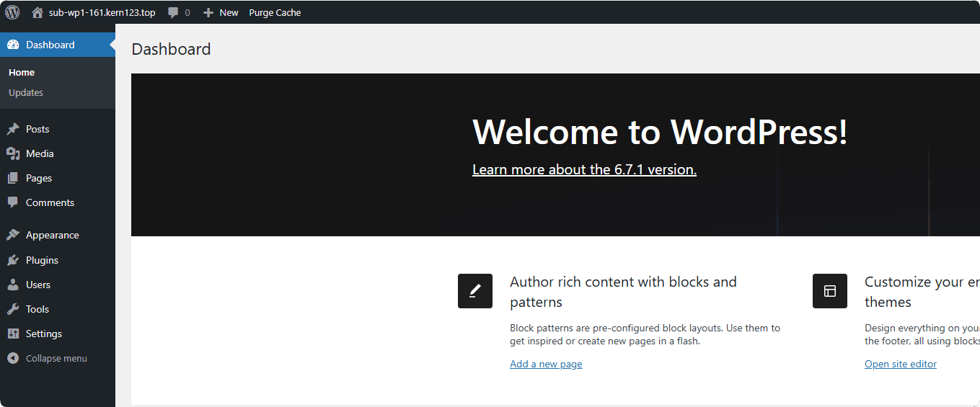Select the Home submenu item
The height and width of the screenshot is (407, 980).
click(x=22, y=72)
